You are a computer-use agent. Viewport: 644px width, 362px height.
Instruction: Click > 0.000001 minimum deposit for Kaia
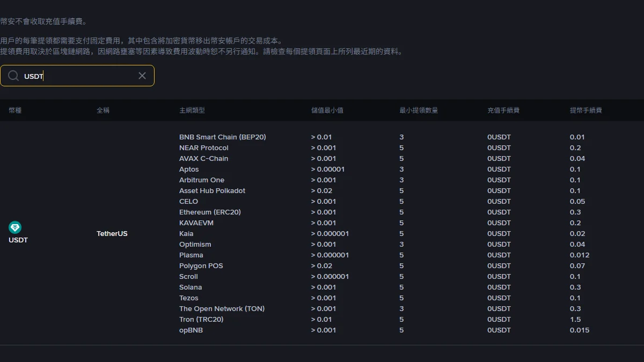(x=330, y=234)
